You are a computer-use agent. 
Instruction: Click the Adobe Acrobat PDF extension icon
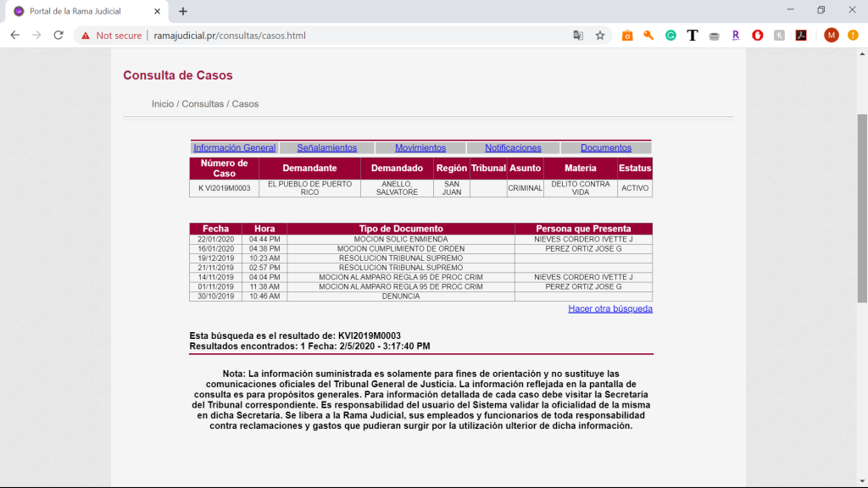tap(800, 36)
